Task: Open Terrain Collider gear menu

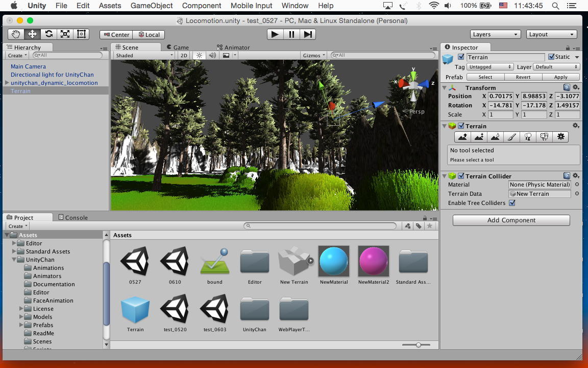Action: pyautogui.click(x=576, y=176)
